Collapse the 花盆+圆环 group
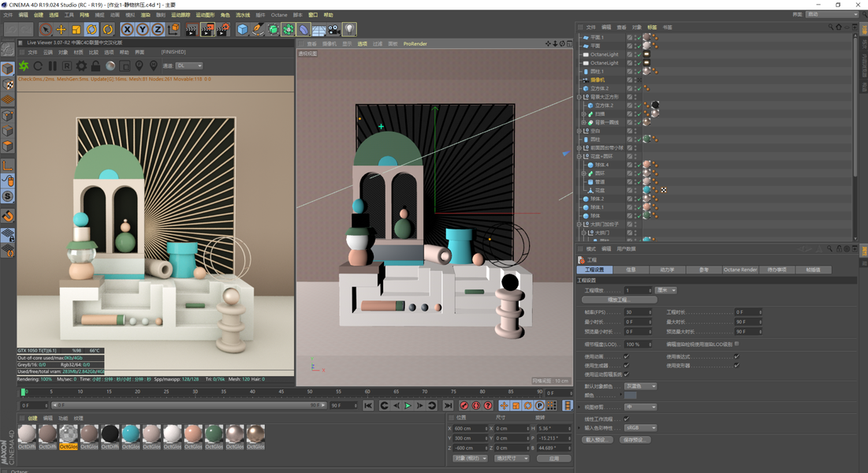The image size is (868, 473). pos(579,156)
